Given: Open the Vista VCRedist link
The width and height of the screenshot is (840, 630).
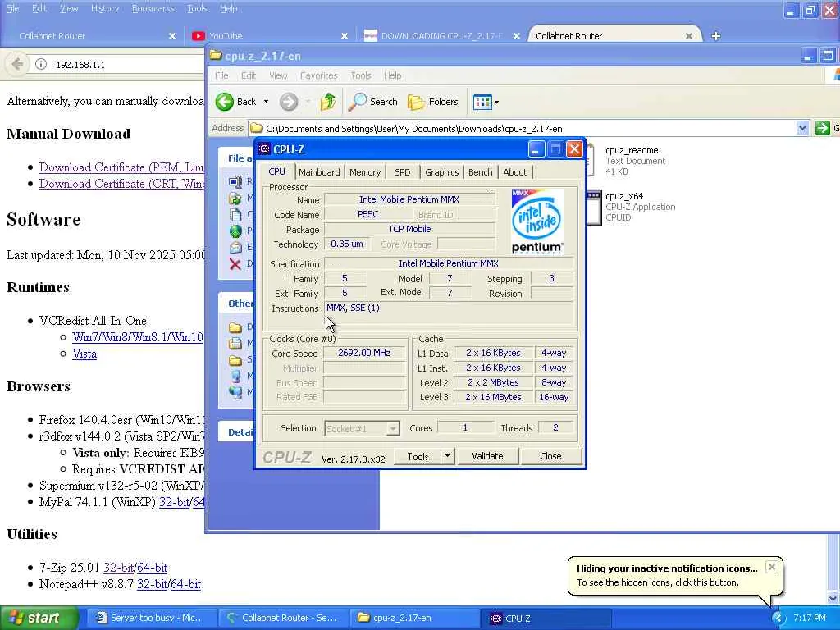Looking at the screenshot, I should tap(84, 354).
